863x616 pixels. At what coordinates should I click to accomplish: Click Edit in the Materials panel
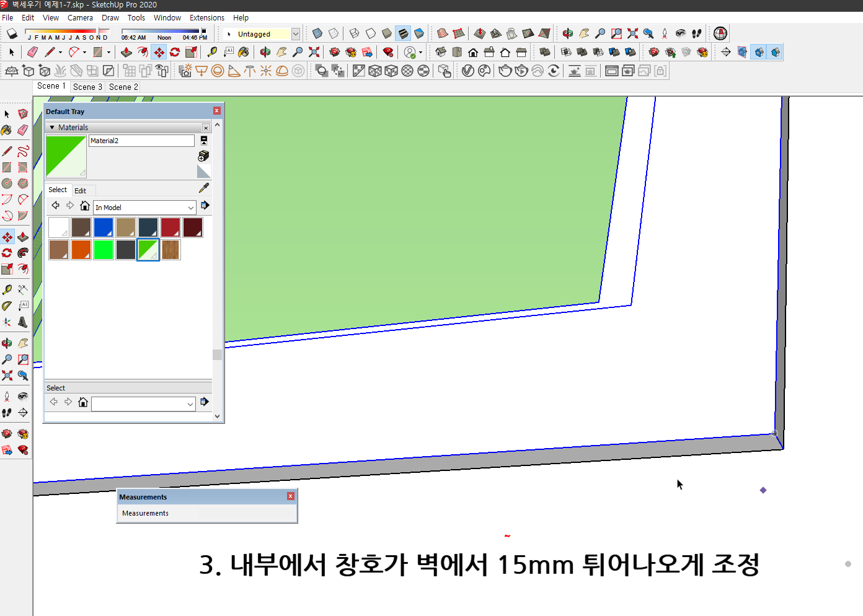82,190
